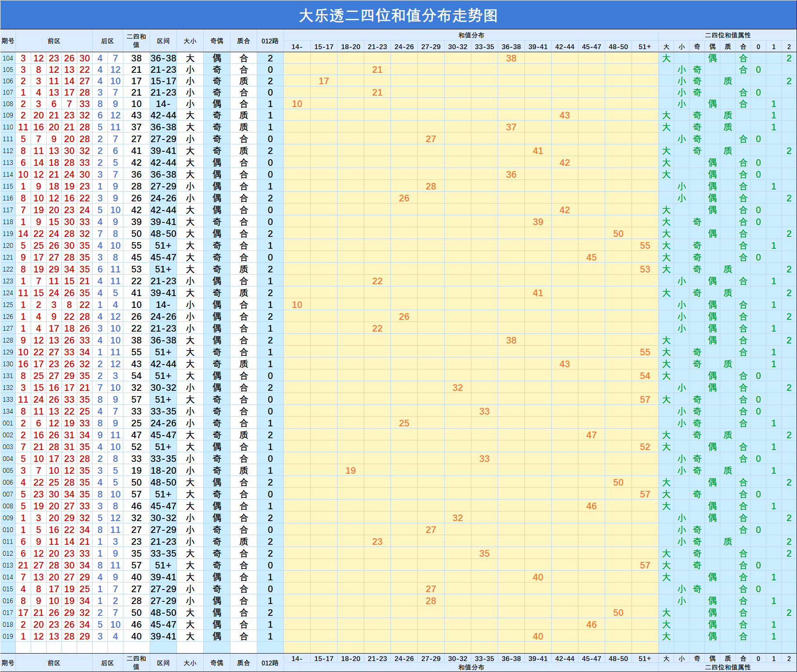Image resolution: width=797 pixels, height=672 pixels.
Task: Click sum value 57 in row 013
Action: tap(136, 565)
